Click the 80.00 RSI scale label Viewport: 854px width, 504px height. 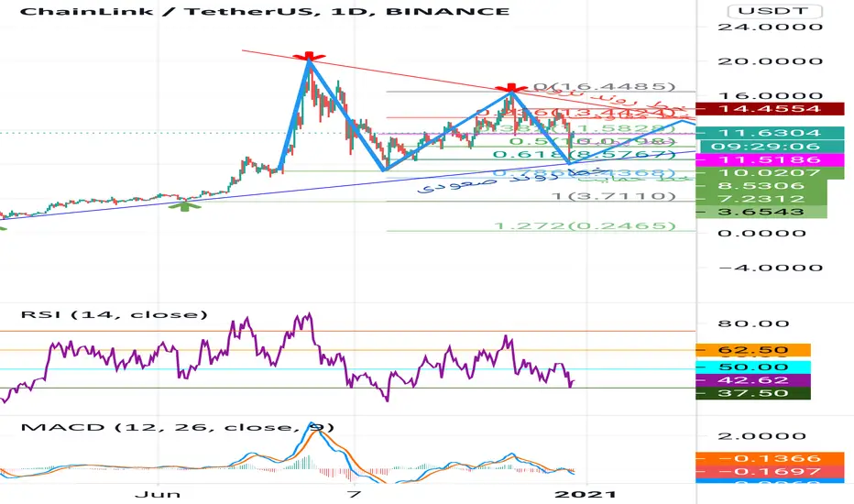[753, 323]
